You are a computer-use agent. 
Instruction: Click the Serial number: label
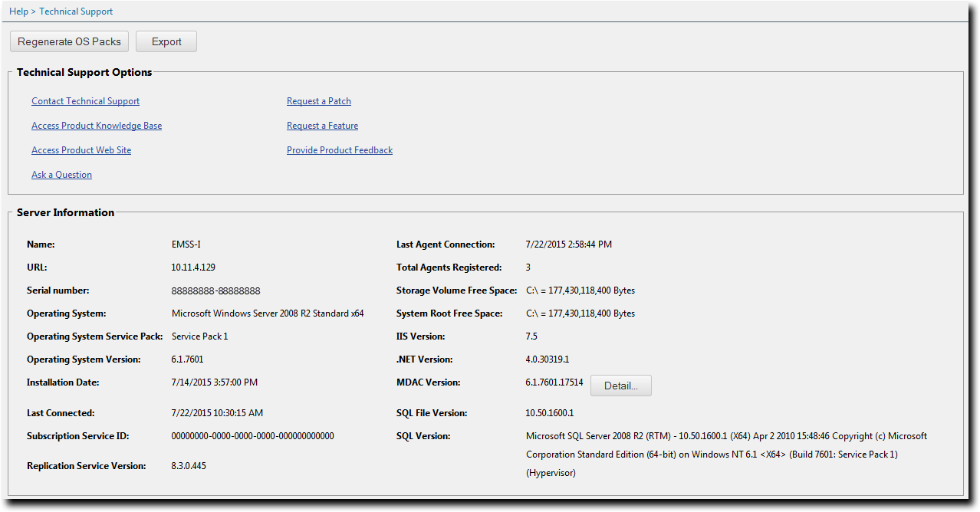(x=58, y=290)
